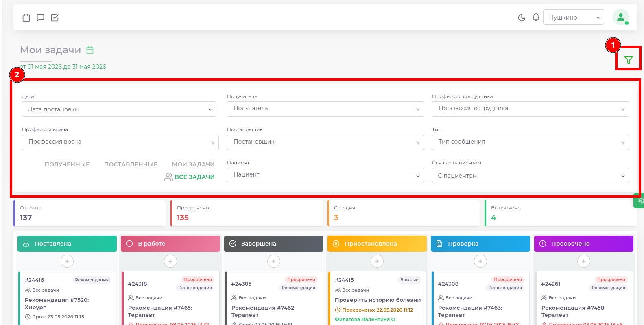Toggle the filter funnel icon
644x325 pixels.
628,60
